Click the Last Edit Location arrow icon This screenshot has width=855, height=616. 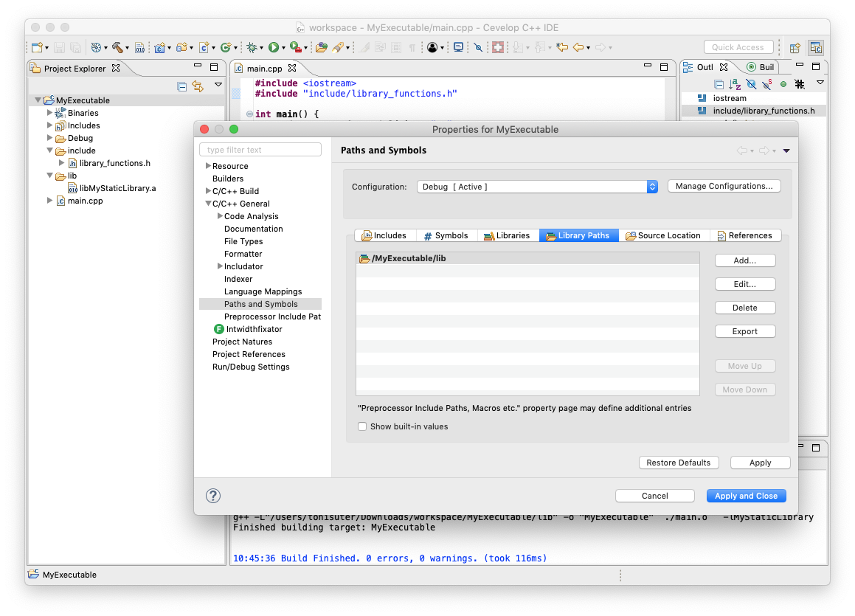click(x=561, y=47)
